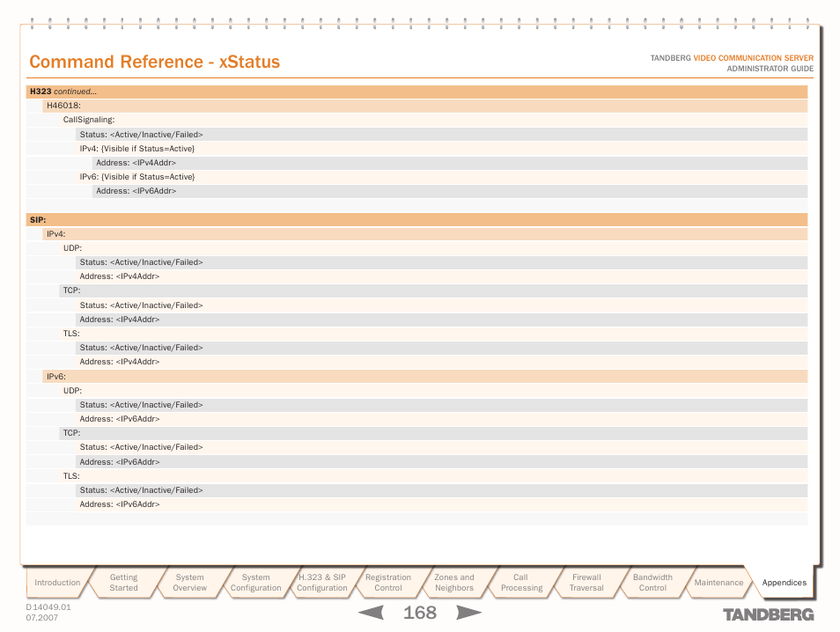Screen dimensions: 840x632
Task: Select the 'IPv4:' row under SIP
Action: click(x=424, y=234)
